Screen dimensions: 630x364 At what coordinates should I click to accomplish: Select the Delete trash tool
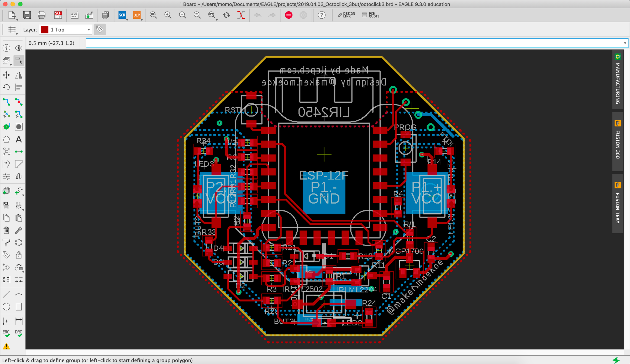(x=6, y=230)
